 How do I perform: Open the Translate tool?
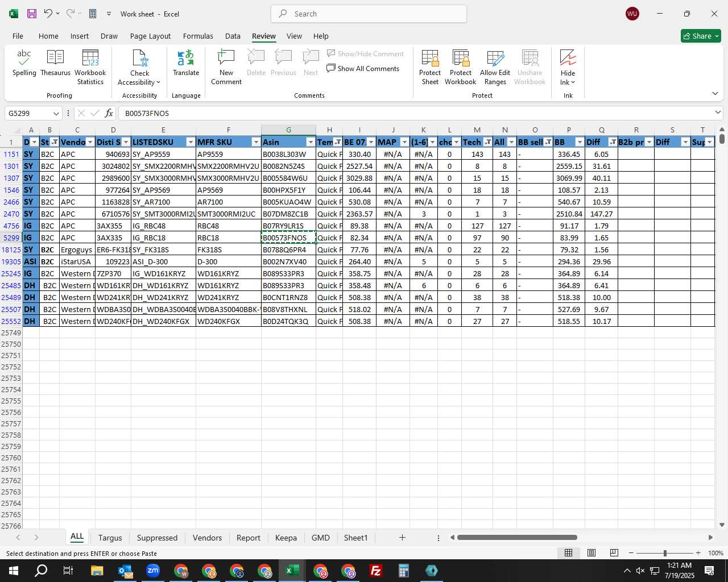pos(186,63)
